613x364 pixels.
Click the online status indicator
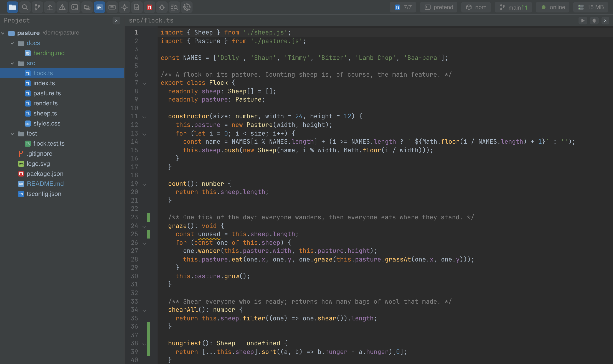(553, 7)
